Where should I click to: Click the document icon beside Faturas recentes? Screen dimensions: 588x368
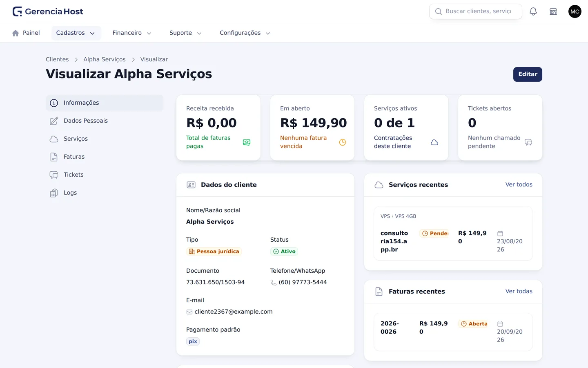(379, 292)
